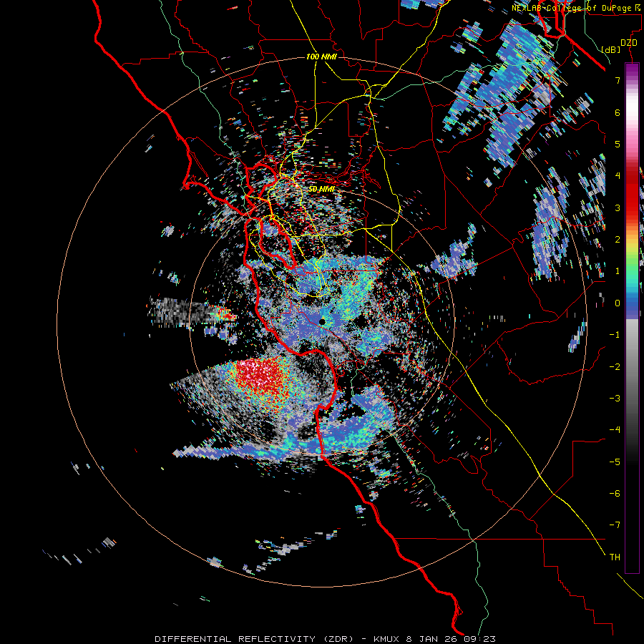Click the "[dB]" units label
Screen dimensions: 644x644
click(610, 49)
